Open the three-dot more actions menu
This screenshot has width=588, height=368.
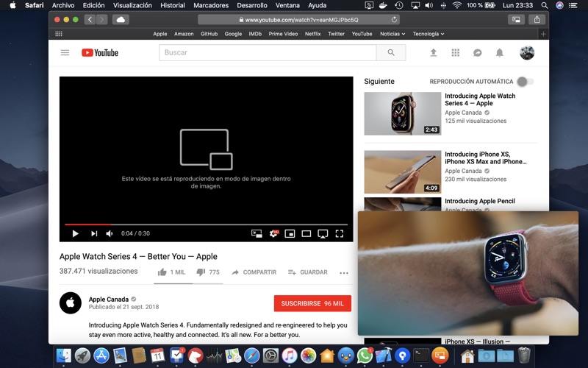click(344, 273)
